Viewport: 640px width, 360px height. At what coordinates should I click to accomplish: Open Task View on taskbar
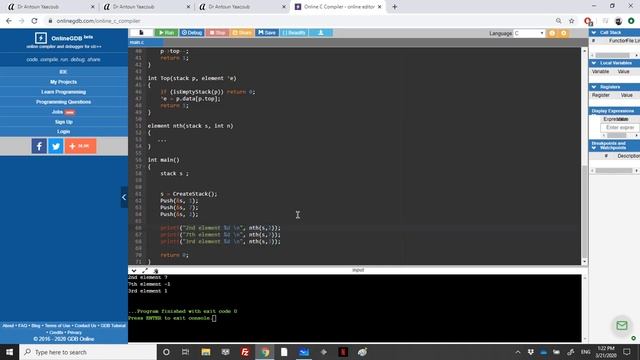tap(185, 352)
